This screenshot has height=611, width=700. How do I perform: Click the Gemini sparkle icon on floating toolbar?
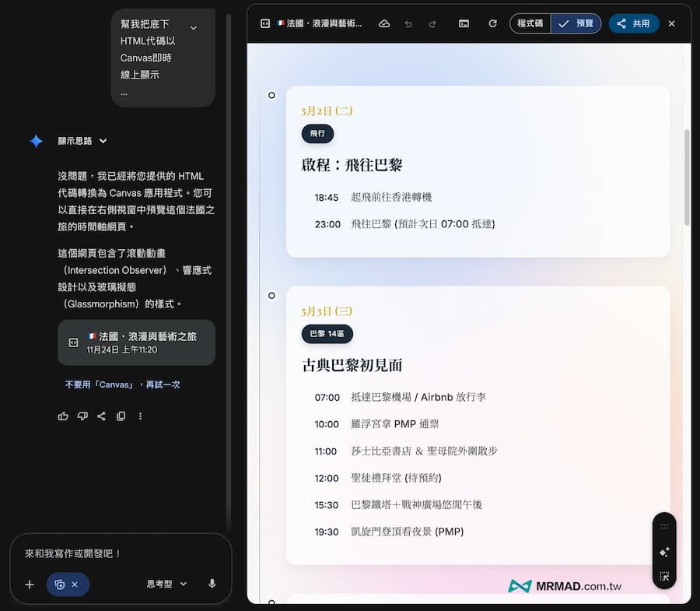click(x=663, y=552)
